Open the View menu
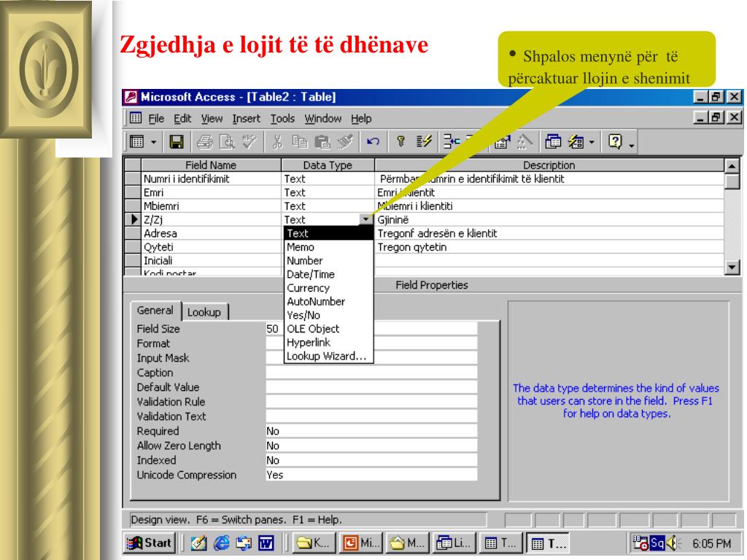Viewport: 747px width, 560px height. pos(212,119)
